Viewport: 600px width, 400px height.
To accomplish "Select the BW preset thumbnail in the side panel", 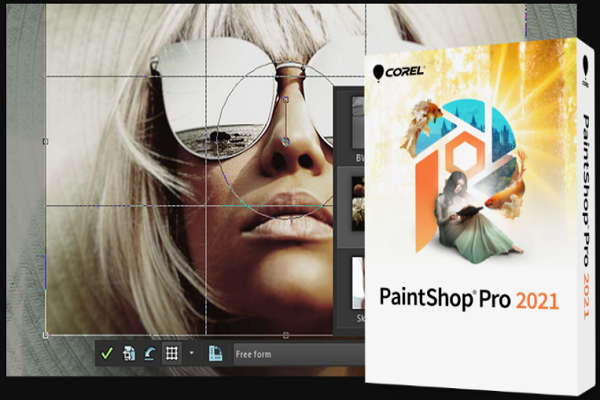I will coord(358,122).
